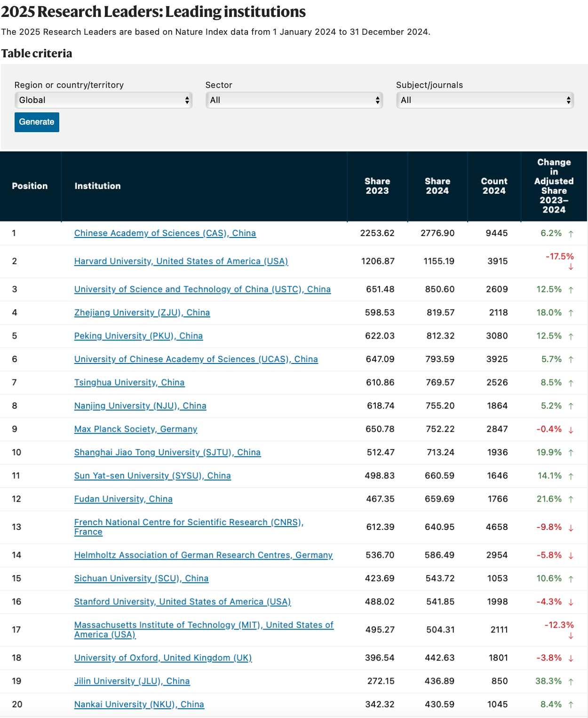
Task: Open Helmholtz Association of German Research Centres link
Action: (204, 555)
